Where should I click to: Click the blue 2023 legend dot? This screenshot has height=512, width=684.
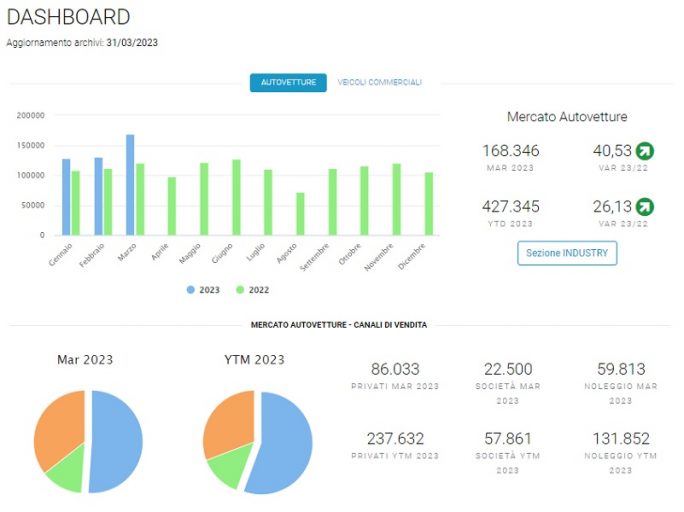191,290
